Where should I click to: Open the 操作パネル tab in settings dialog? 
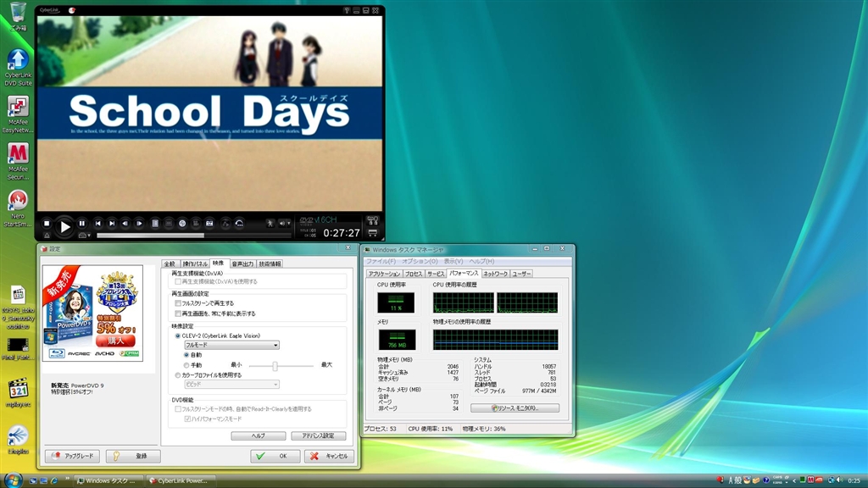(195, 264)
